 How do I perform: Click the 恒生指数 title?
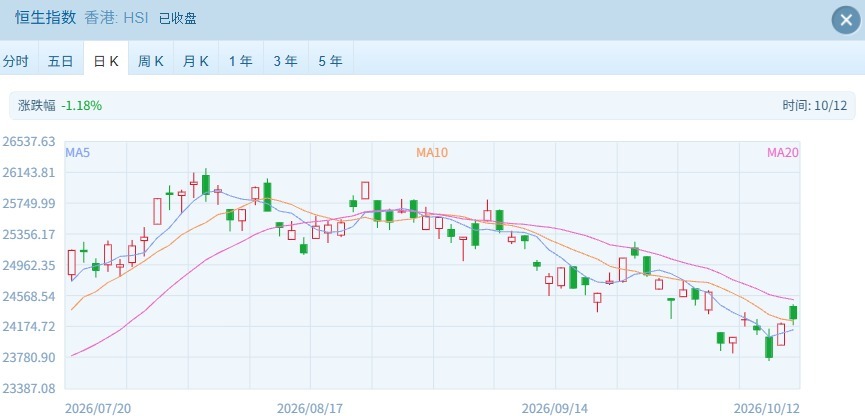pos(45,18)
